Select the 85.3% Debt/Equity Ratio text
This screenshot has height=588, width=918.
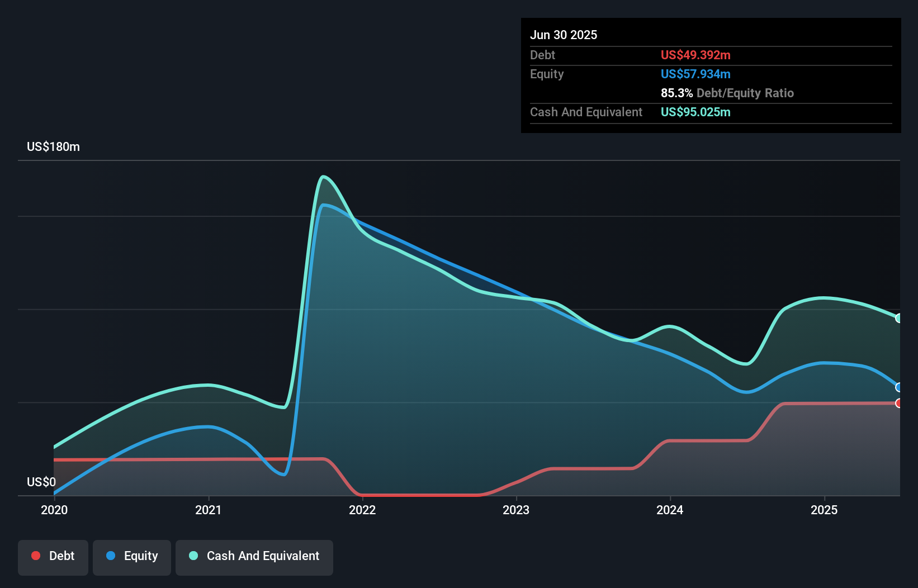pos(727,93)
